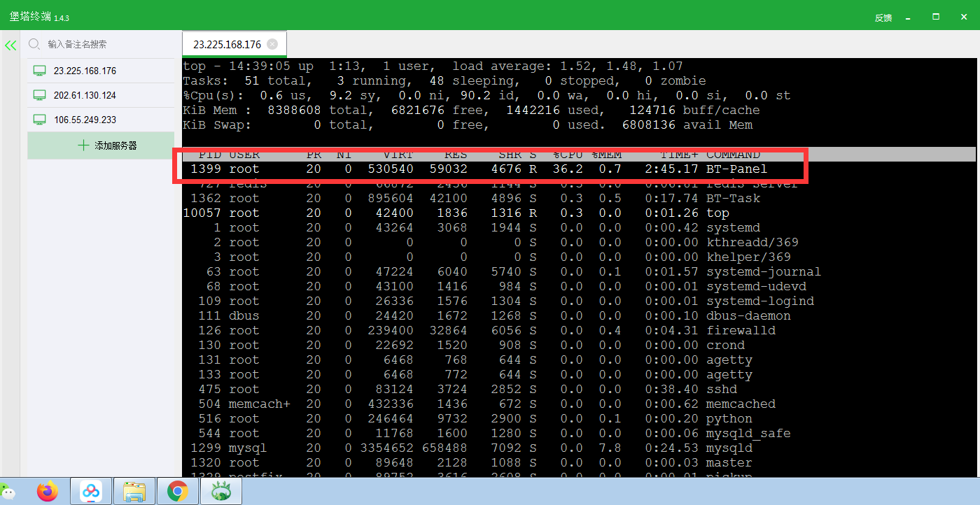
Task: Click the memcached command name
Action: tap(741, 404)
